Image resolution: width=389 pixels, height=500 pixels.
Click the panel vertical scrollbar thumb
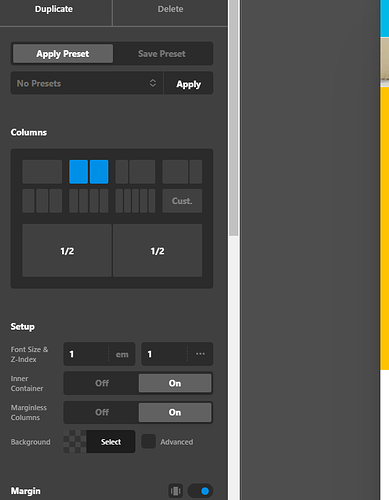click(234, 118)
